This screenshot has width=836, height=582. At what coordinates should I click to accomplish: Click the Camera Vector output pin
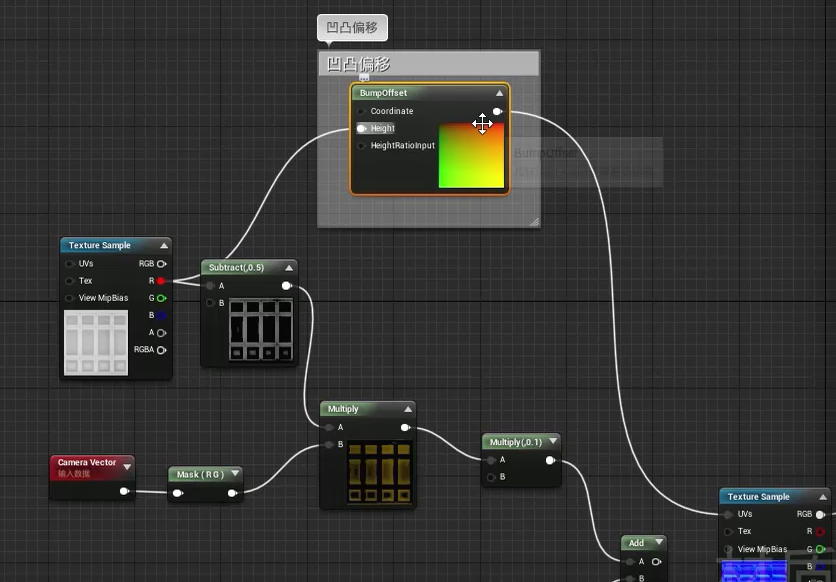coord(124,491)
